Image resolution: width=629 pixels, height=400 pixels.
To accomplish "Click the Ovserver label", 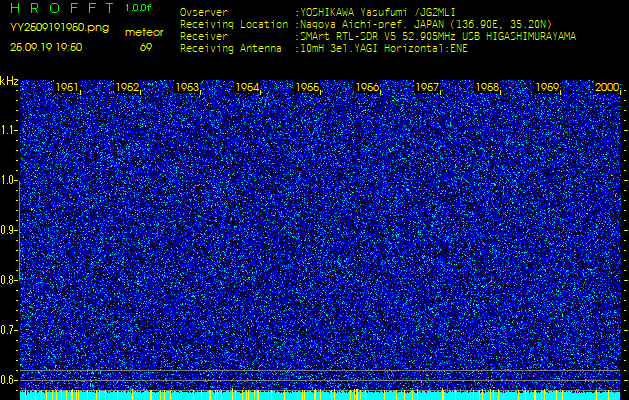I will pos(204,12).
